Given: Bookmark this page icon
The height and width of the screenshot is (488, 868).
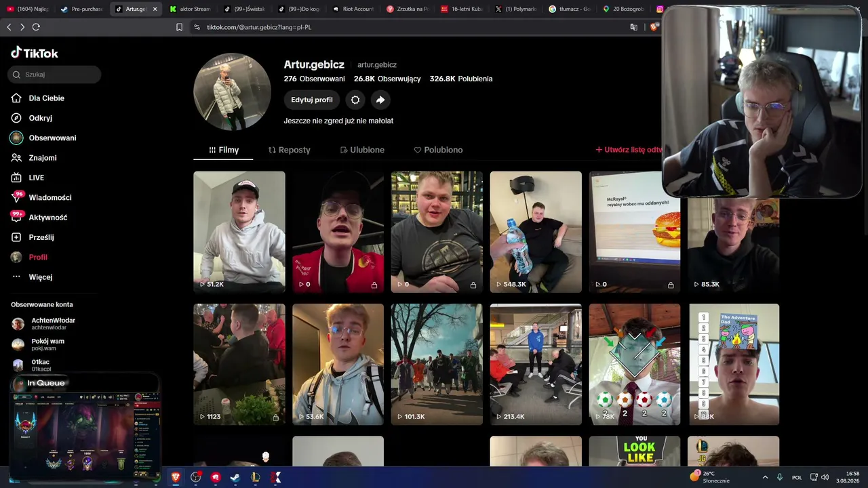Looking at the screenshot, I should pos(179,27).
